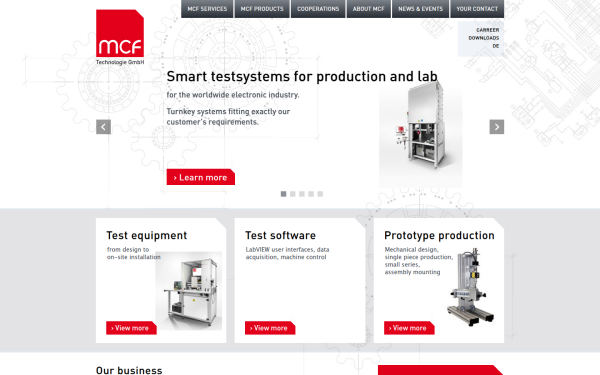The width and height of the screenshot is (600, 375).
Task: Switch language to DE
Action: [496, 46]
